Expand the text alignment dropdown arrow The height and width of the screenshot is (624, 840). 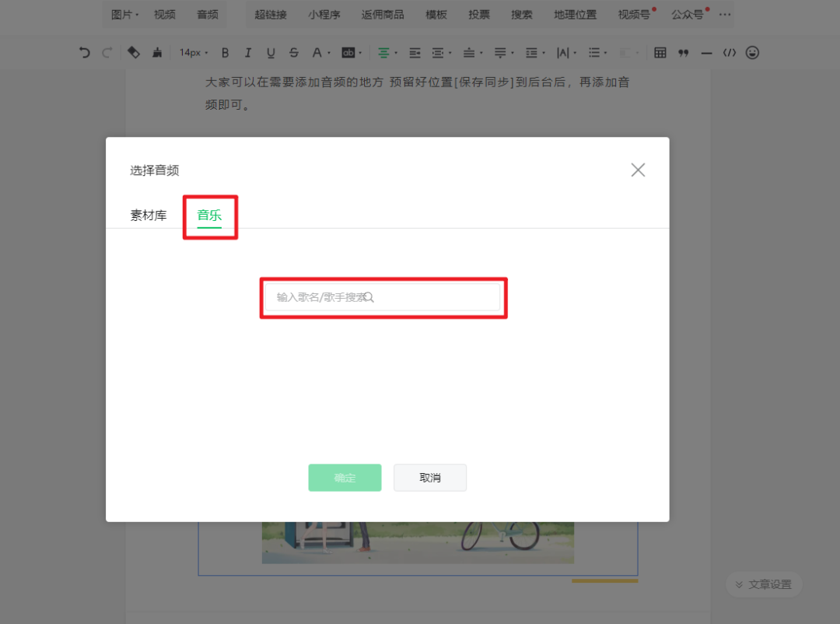(397, 53)
